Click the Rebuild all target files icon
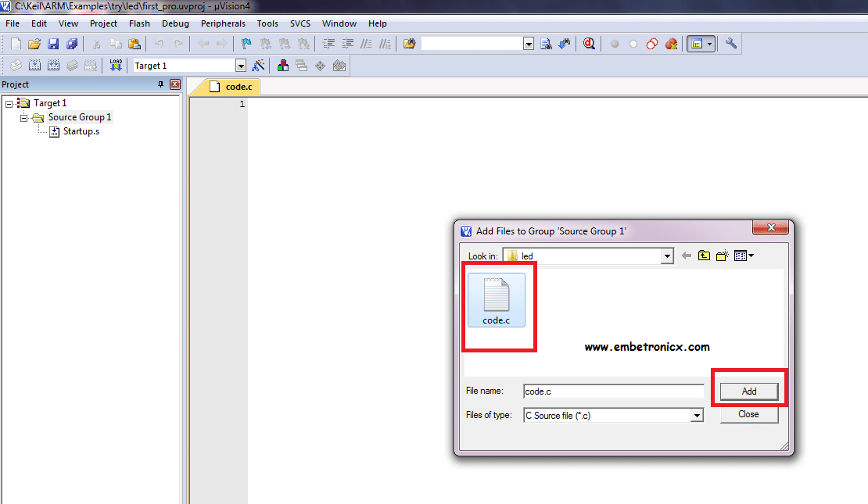This screenshot has width=868, height=504. (53, 66)
